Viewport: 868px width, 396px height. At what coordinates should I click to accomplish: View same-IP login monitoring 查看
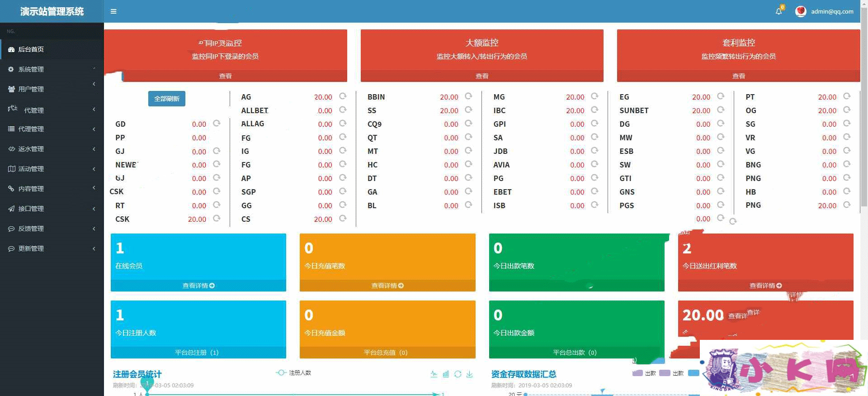[226, 76]
